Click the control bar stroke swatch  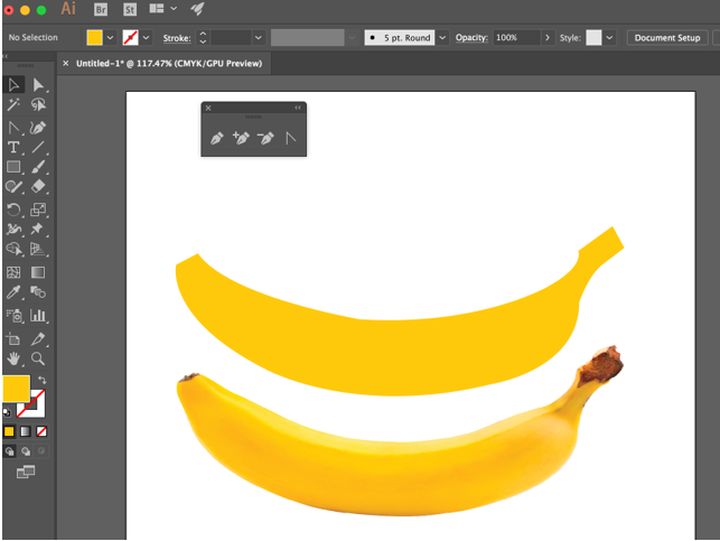(130, 38)
